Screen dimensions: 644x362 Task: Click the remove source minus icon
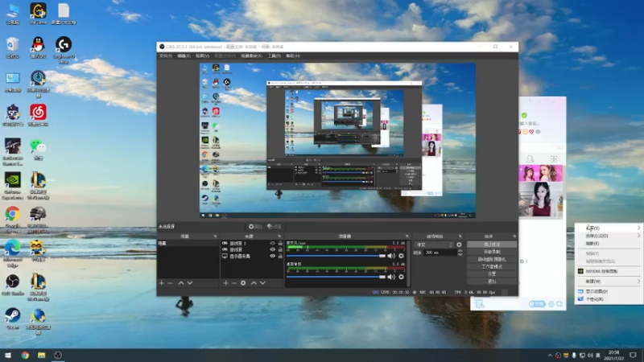[234, 283]
